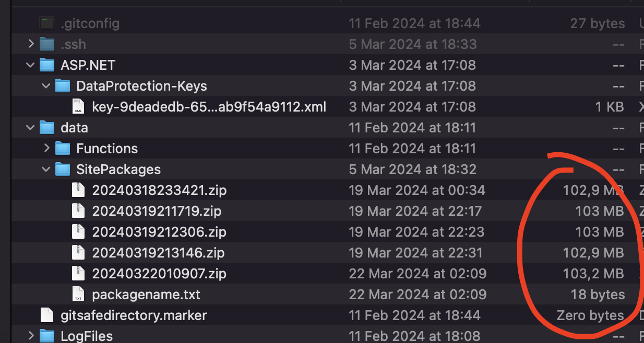Collapse the data folder

[x=31, y=128]
